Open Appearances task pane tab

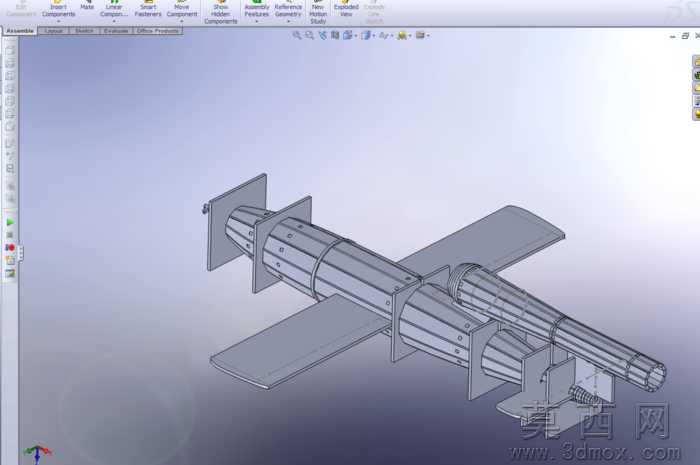click(x=696, y=114)
